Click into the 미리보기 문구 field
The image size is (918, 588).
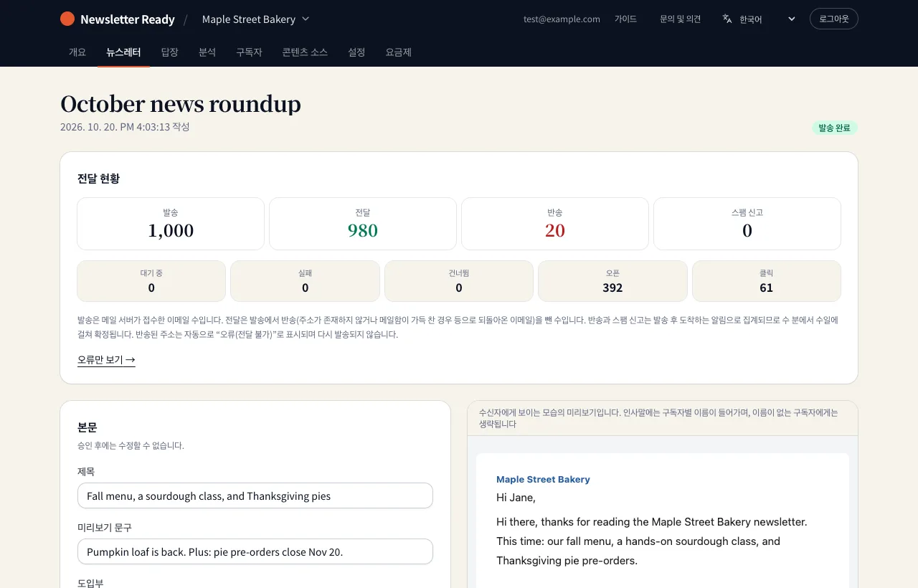(x=255, y=551)
